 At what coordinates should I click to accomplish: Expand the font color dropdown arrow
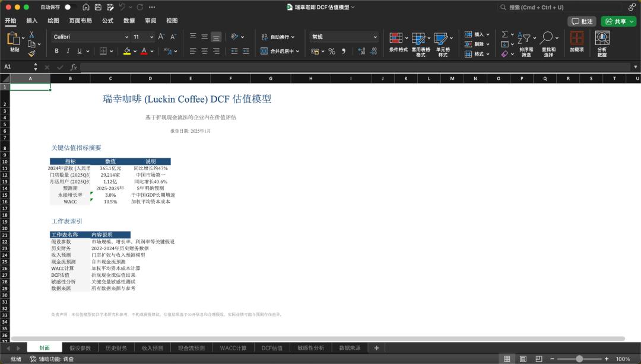point(152,52)
